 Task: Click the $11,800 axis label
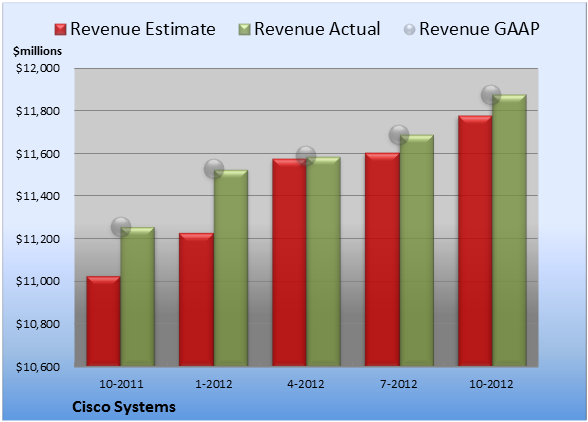[x=38, y=111]
